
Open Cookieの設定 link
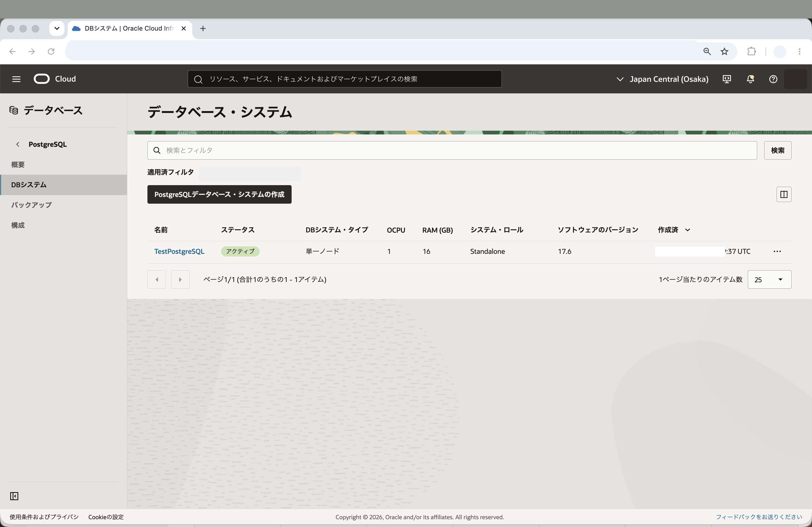point(106,517)
